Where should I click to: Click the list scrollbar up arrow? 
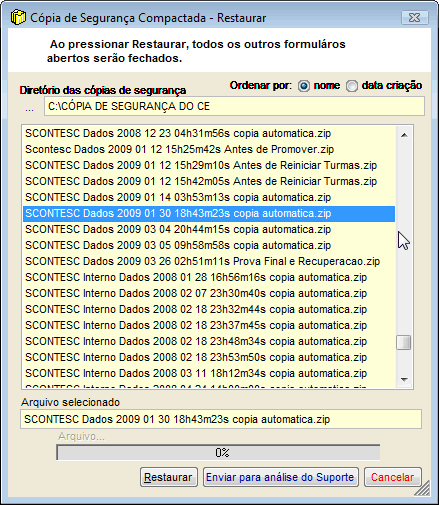(404, 135)
